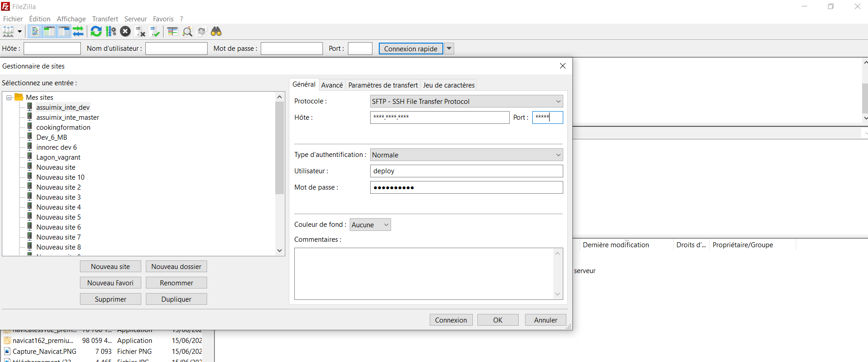
Task: Click the process queue icon with gears
Action: coord(111,31)
